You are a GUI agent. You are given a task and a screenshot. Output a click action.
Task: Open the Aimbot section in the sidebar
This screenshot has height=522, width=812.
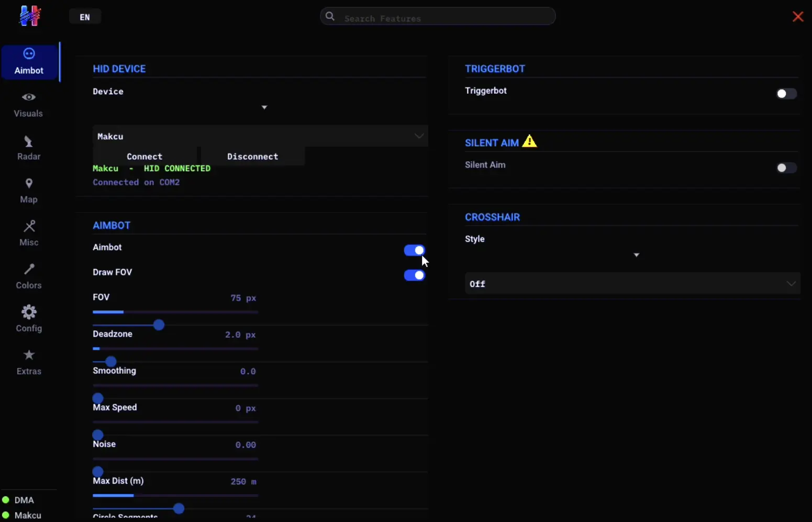click(29, 62)
